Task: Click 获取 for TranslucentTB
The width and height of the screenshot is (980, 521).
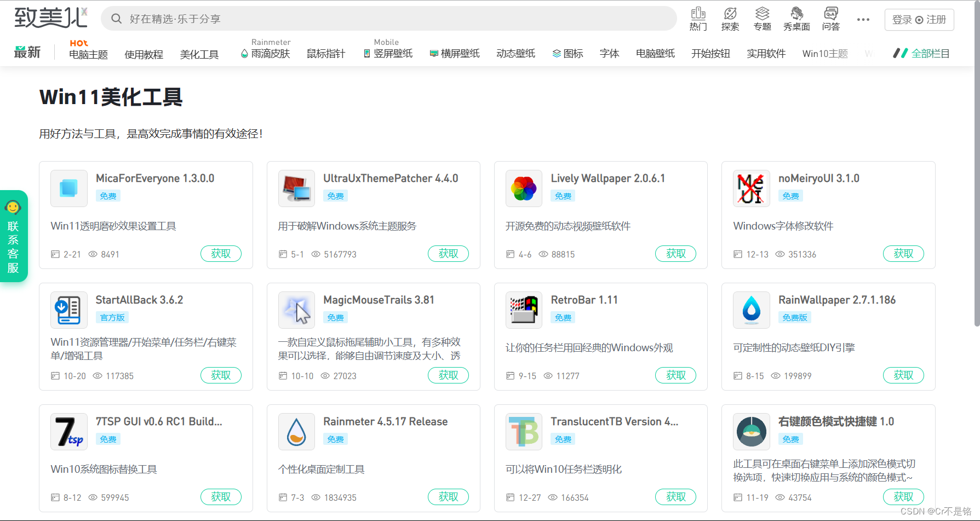Action: point(675,497)
